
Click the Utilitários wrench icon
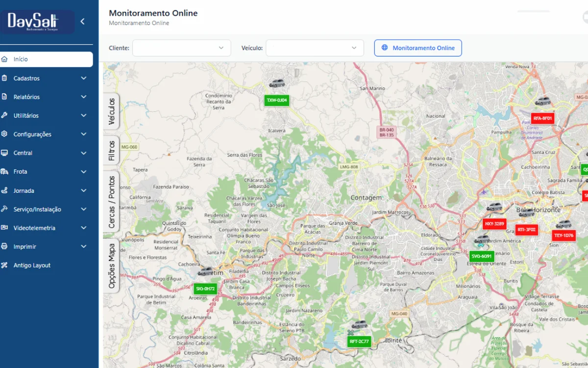click(x=4, y=115)
